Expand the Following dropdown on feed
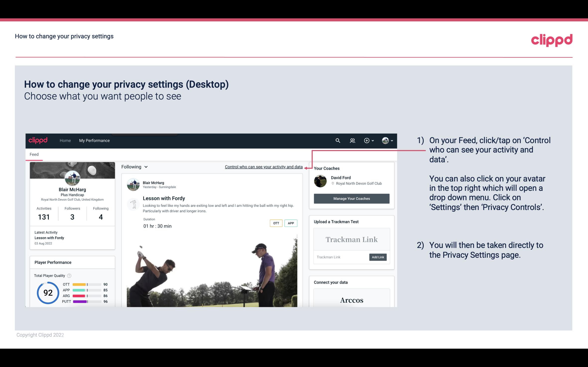Image resolution: width=588 pixels, height=367 pixels. 134,167
